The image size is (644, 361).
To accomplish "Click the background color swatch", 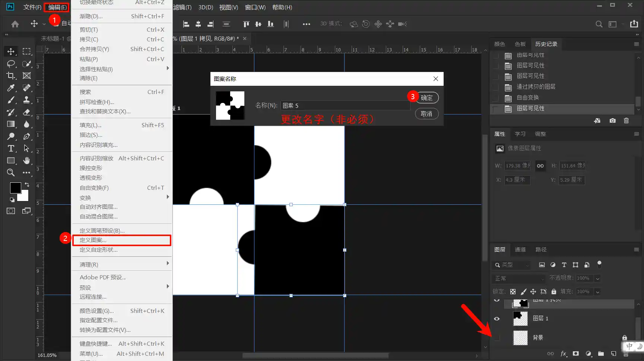I will coord(25,197).
